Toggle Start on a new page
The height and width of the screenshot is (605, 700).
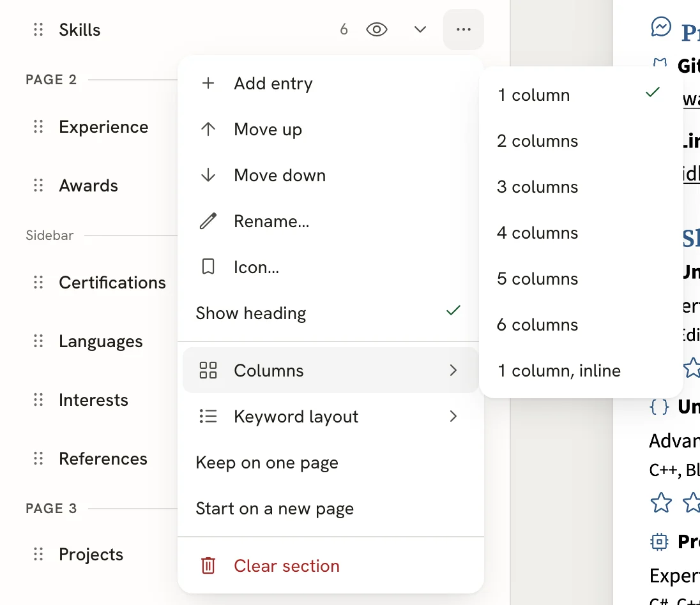331,509
